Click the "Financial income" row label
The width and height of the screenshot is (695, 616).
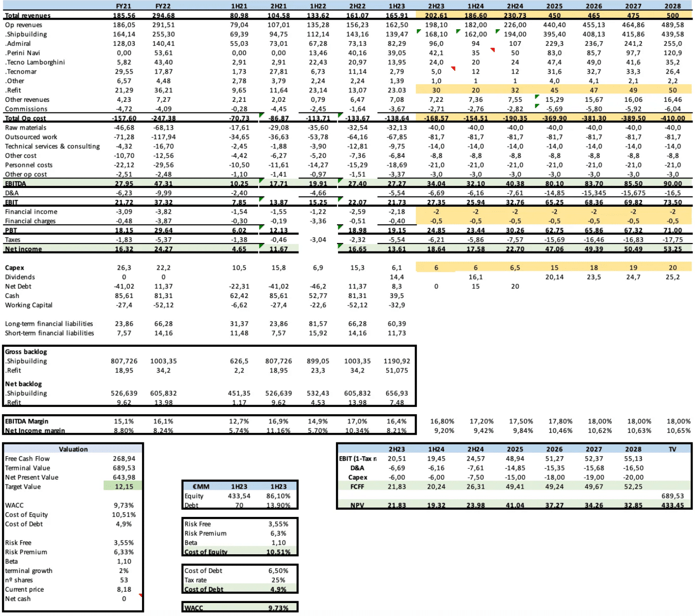pos(31,212)
